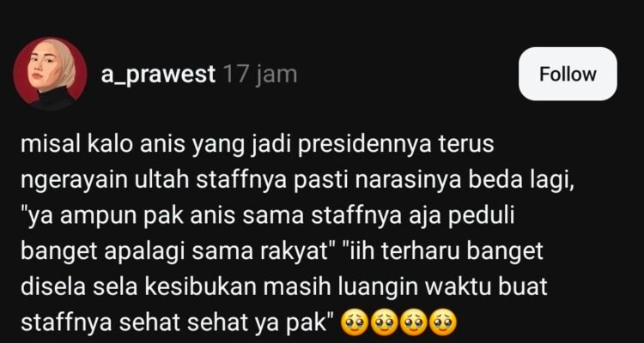Follow the a_prawest account
The image size is (644, 343).
568,74
